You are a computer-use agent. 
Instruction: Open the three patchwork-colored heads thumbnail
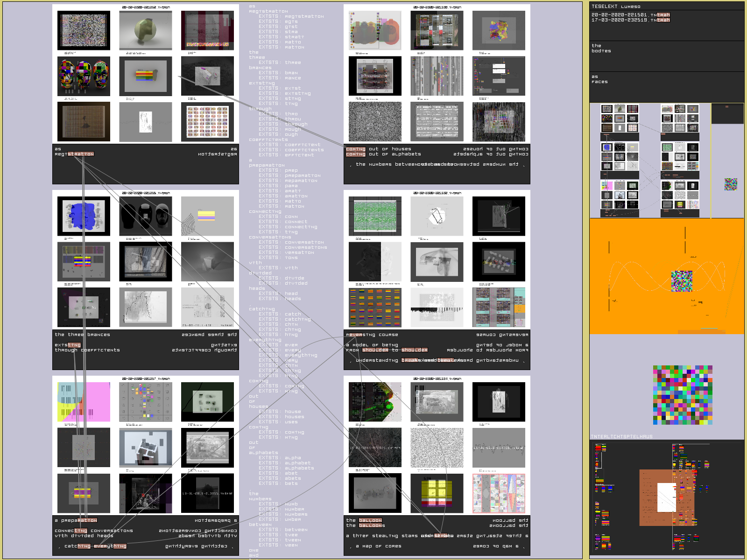[x=84, y=76]
